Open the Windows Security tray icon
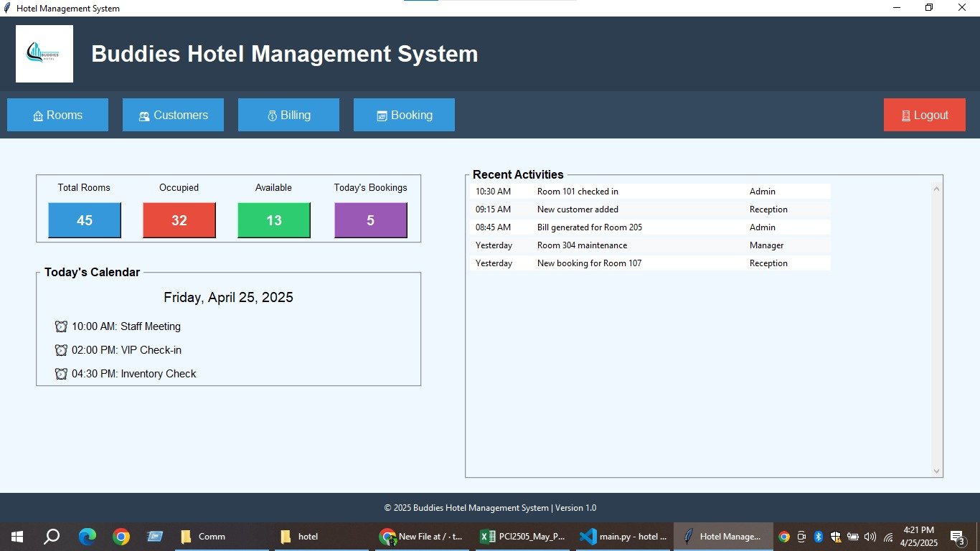Image resolution: width=980 pixels, height=551 pixels. point(836,537)
